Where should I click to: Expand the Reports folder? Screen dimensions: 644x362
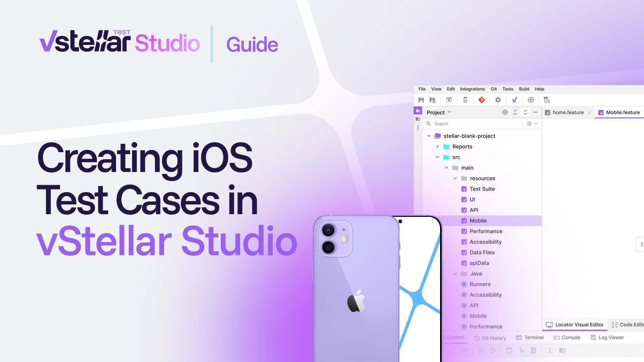[x=437, y=146]
